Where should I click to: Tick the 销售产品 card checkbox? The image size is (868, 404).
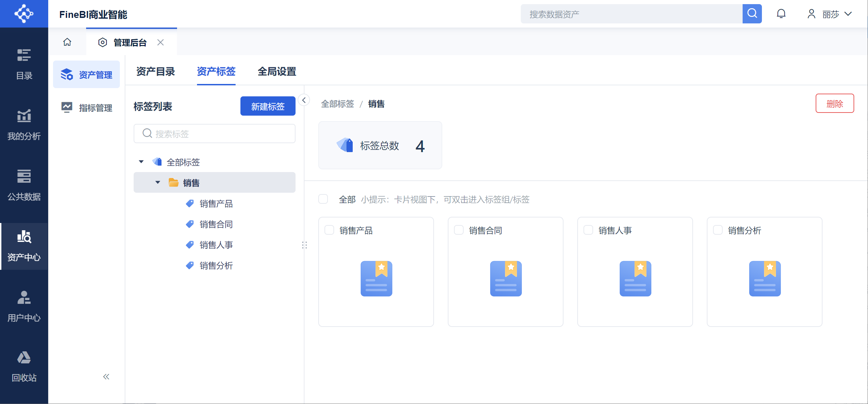tap(329, 230)
